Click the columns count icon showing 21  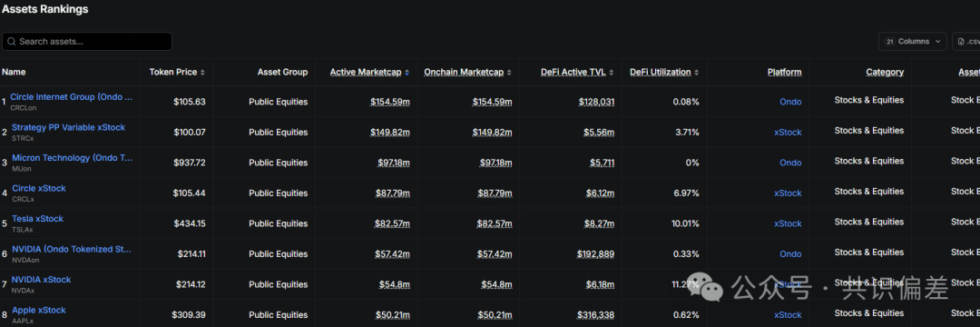click(x=890, y=41)
